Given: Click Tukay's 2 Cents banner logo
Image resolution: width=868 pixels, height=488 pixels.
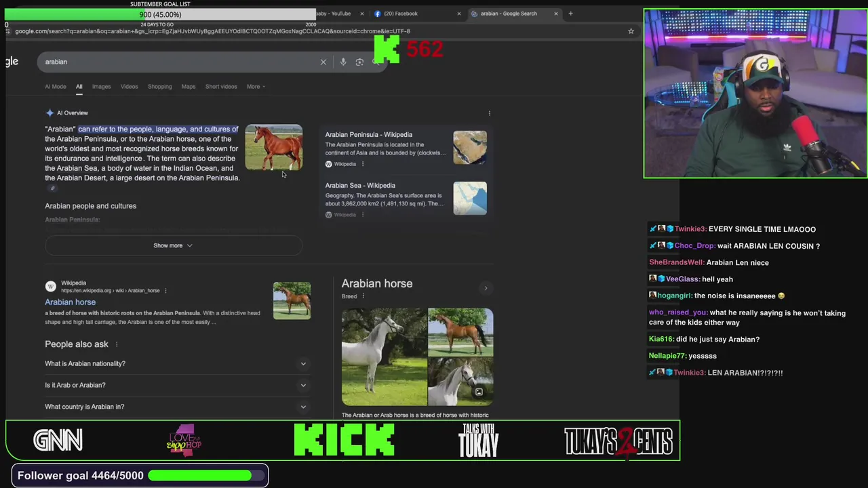Looking at the screenshot, I should click(x=618, y=441).
